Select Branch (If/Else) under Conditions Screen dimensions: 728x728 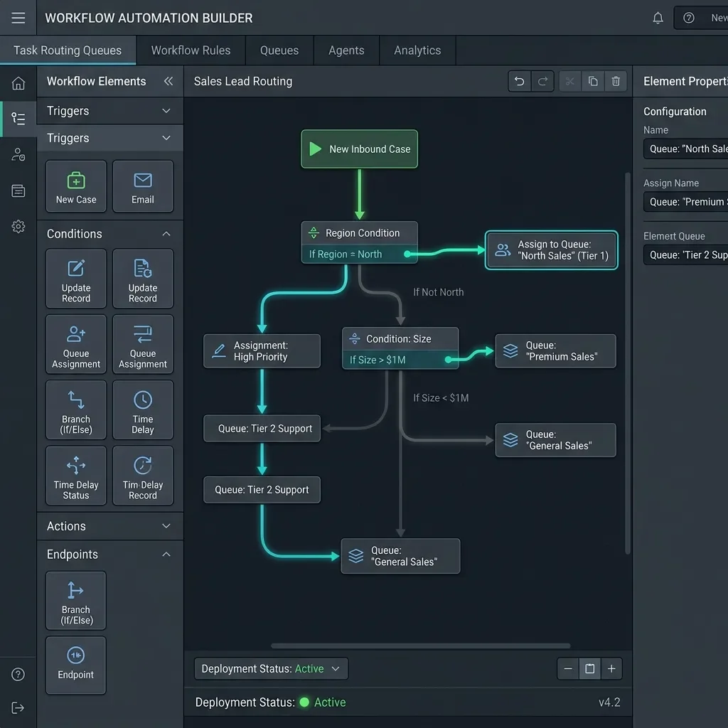coord(76,410)
